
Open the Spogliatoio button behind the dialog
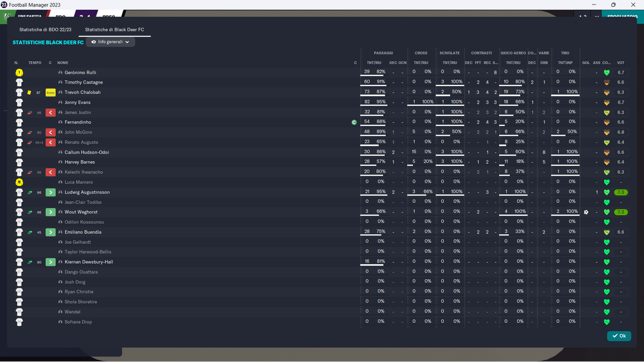click(622, 16)
